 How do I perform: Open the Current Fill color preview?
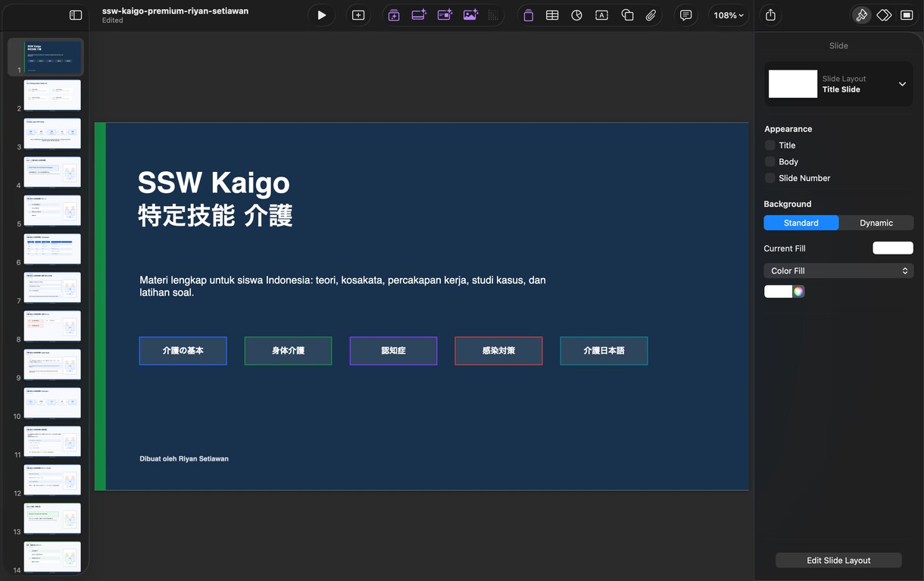pyautogui.click(x=893, y=248)
